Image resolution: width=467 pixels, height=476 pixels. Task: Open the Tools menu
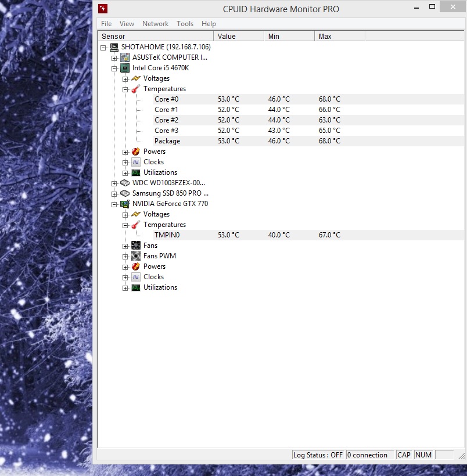point(185,24)
